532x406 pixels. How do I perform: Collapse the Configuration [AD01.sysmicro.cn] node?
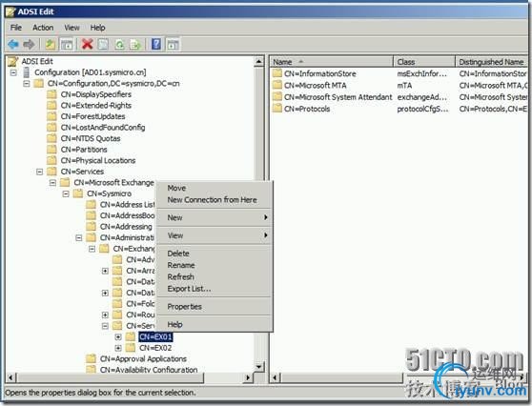[x=13, y=72]
